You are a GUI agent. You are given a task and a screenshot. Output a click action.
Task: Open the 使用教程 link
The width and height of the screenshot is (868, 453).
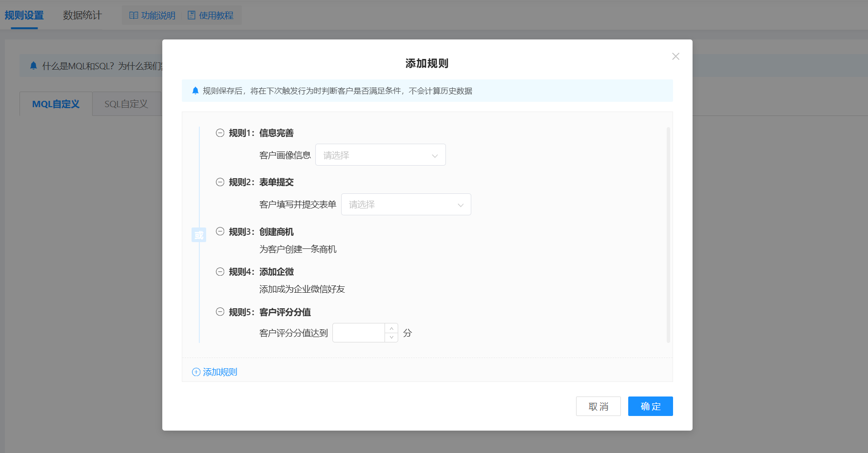click(211, 15)
